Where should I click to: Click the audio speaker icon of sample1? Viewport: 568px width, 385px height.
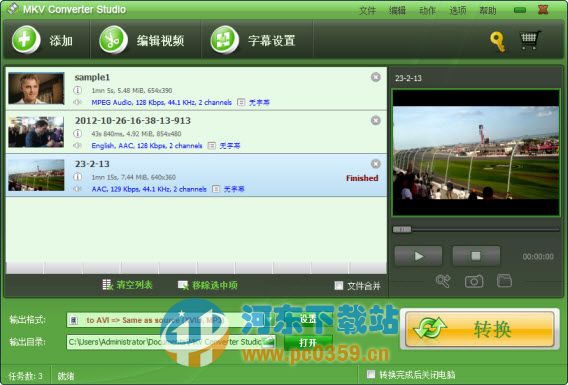click(x=77, y=102)
